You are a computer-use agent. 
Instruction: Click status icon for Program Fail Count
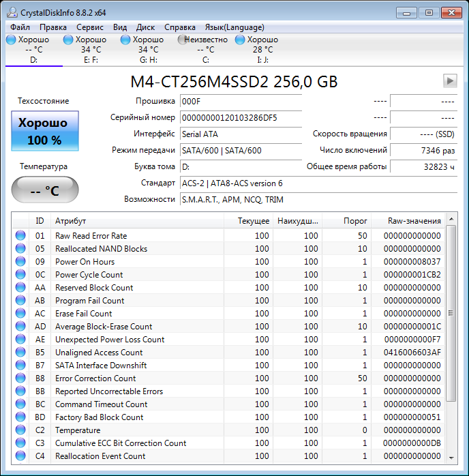(20, 300)
